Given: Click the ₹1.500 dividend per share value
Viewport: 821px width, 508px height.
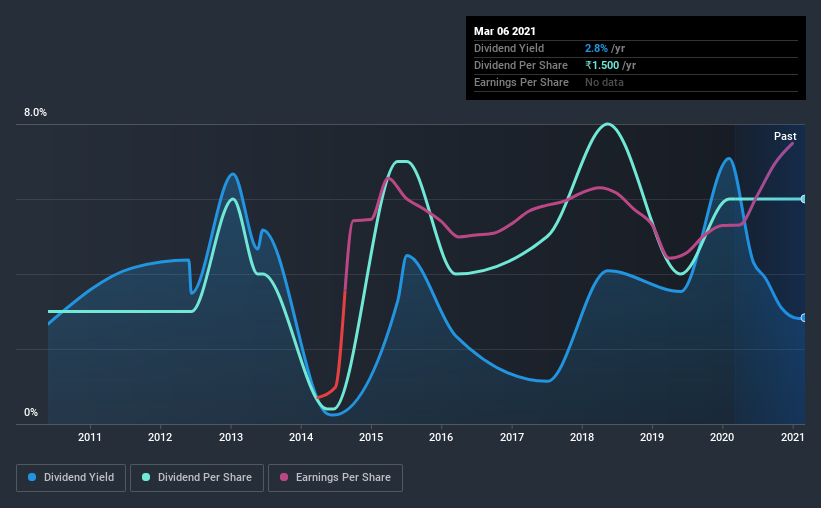Looking at the screenshot, I should click(x=602, y=65).
